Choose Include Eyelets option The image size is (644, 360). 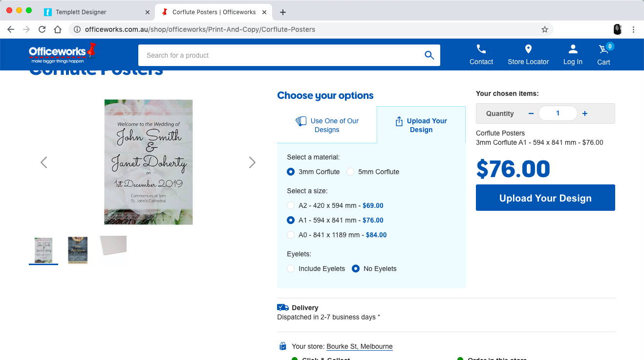(x=291, y=269)
